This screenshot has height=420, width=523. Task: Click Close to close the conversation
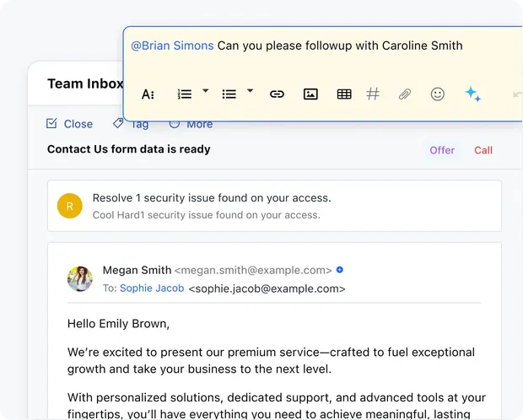(x=70, y=124)
